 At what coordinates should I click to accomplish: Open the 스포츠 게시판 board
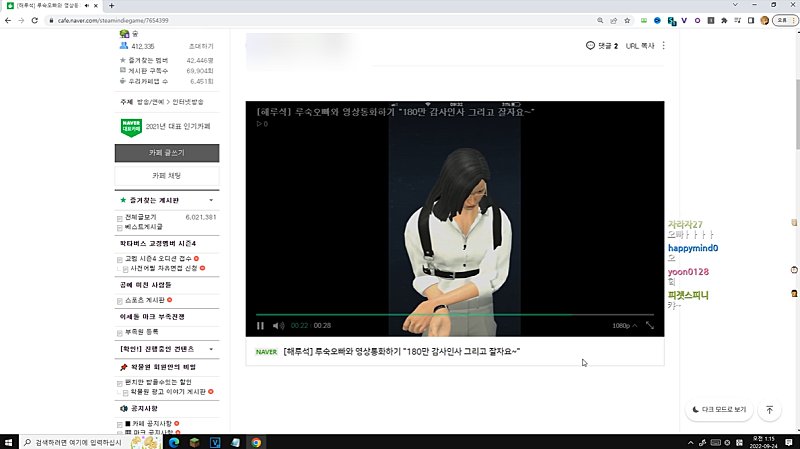tap(145, 300)
